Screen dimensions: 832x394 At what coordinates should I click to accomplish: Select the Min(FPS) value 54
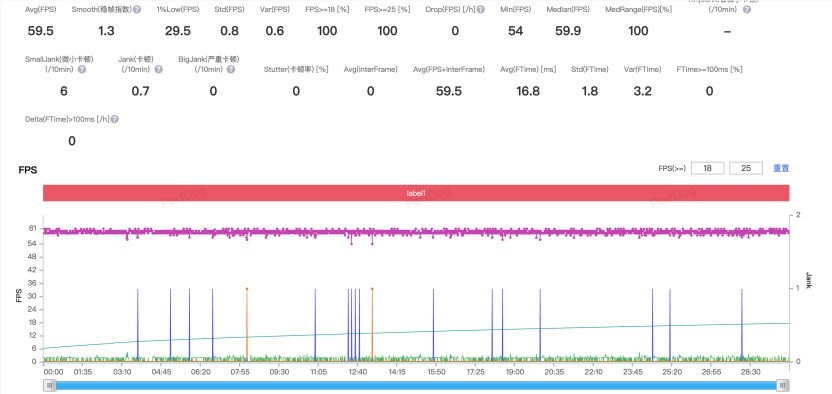[x=515, y=31]
